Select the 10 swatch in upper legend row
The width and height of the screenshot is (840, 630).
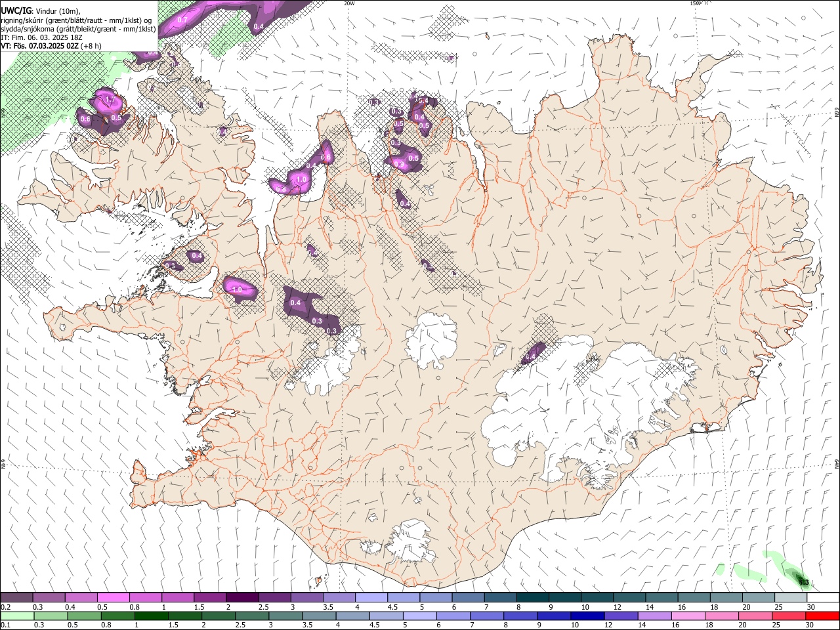(x=597, y=598)
